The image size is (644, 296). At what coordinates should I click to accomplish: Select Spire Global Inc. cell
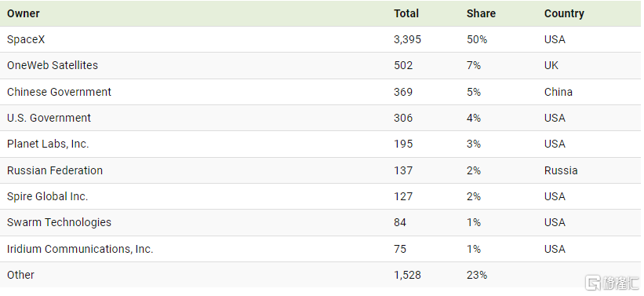47,196
